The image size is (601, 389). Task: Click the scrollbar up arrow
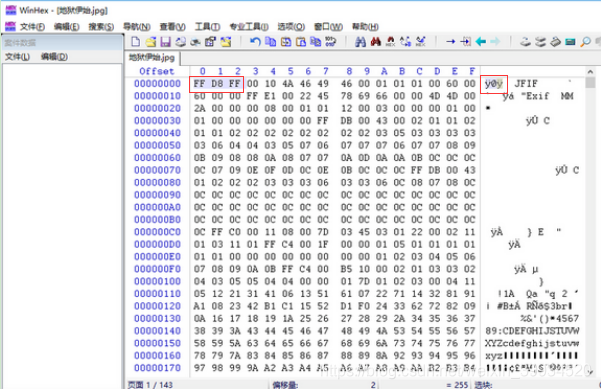click(590, 72)
